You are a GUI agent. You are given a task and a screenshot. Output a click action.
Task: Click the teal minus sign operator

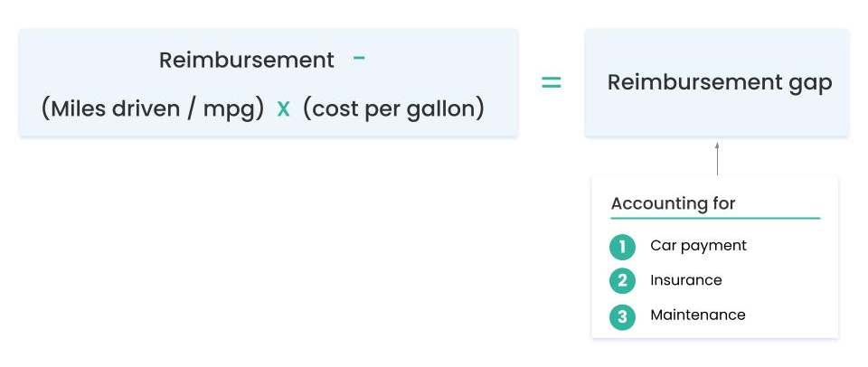[359, 59]
